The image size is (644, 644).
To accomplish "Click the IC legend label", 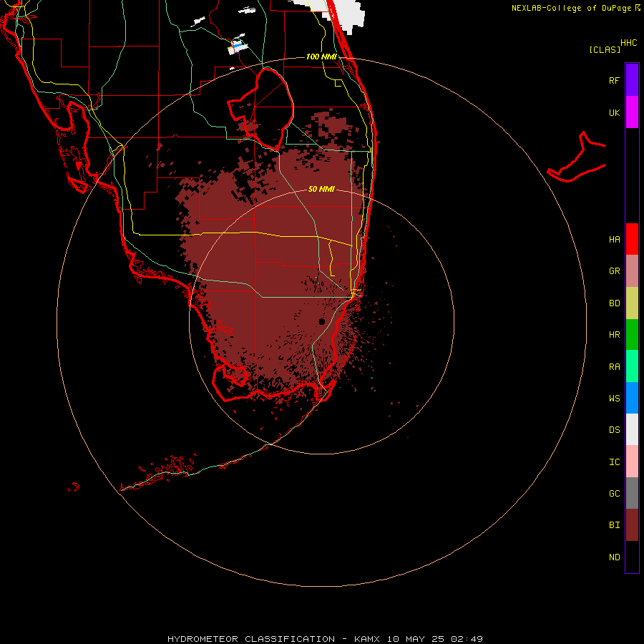I will coord(614,462).
